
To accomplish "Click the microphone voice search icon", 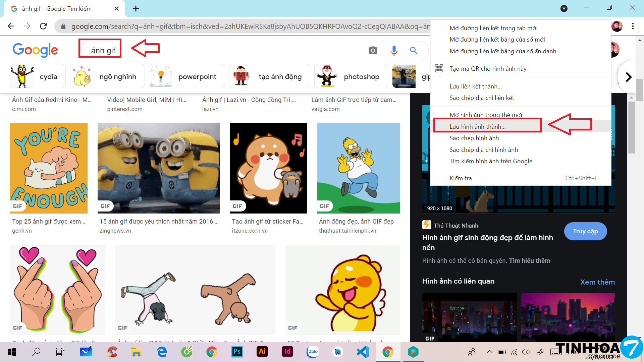I will tap(394, 50).
